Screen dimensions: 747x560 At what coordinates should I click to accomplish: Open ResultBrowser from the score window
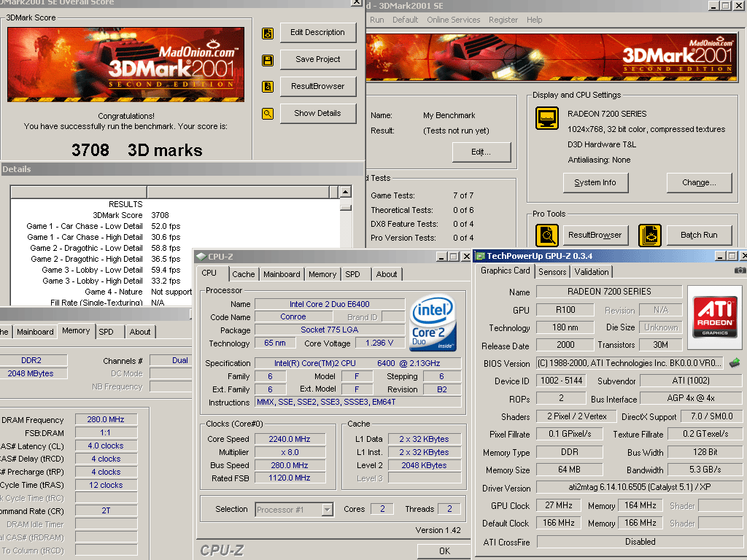click(x=318, y=86)
